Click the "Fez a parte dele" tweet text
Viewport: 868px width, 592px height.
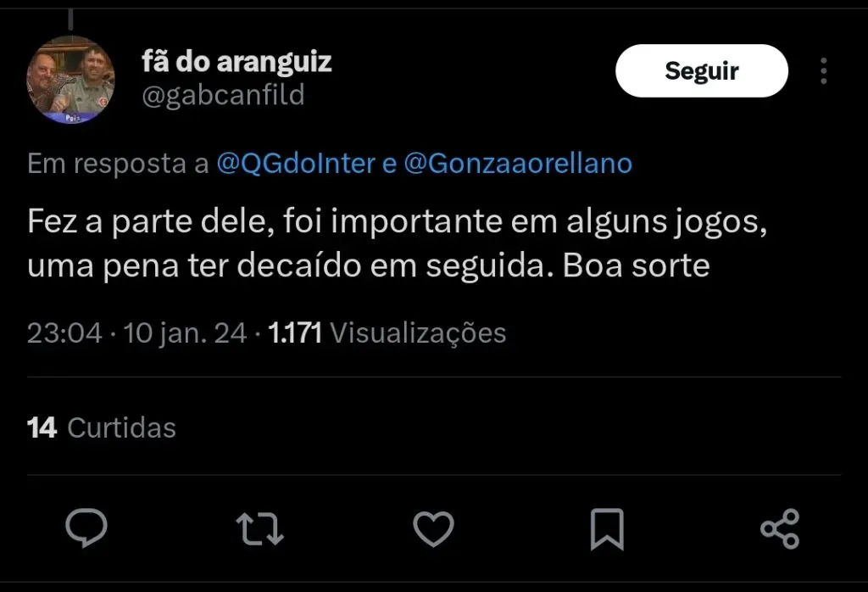[132, 225]
